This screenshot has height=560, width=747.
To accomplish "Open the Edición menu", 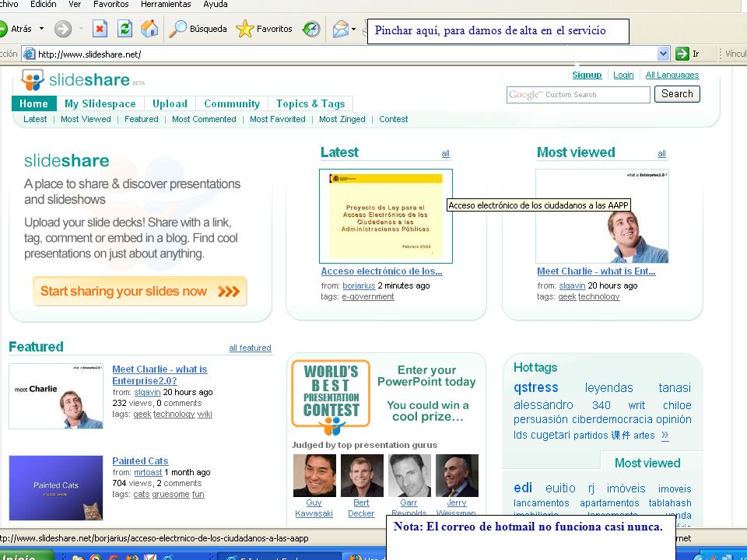I will coord(43,5).
